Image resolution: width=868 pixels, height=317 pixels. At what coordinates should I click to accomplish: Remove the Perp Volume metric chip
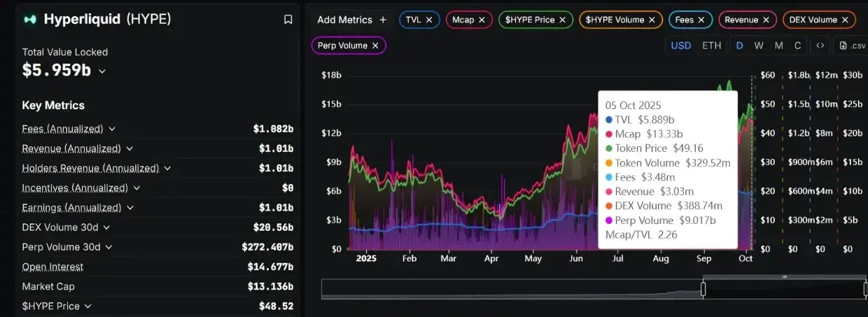[x=375, y=45]
